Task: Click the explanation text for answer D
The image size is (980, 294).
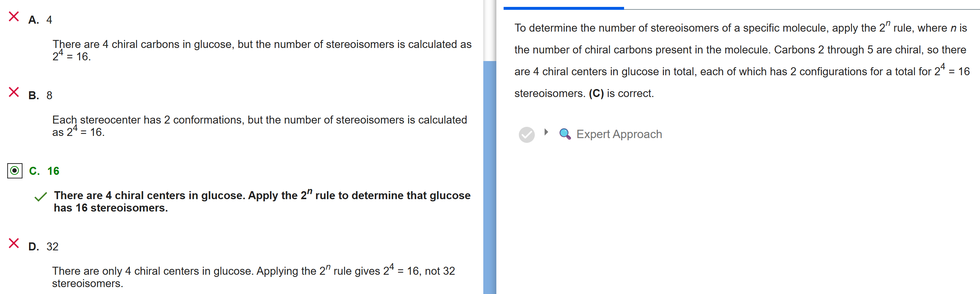Action: tap(253, 277)
